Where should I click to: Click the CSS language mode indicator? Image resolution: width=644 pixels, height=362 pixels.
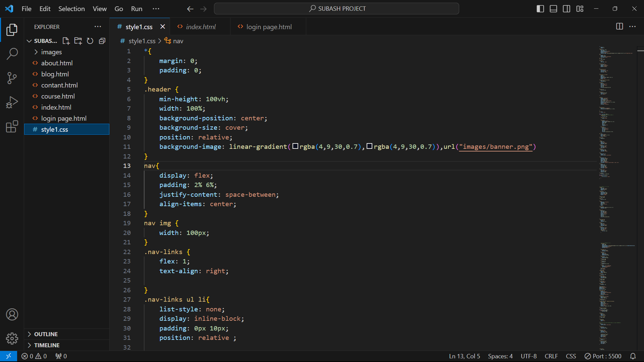point(571,356)
